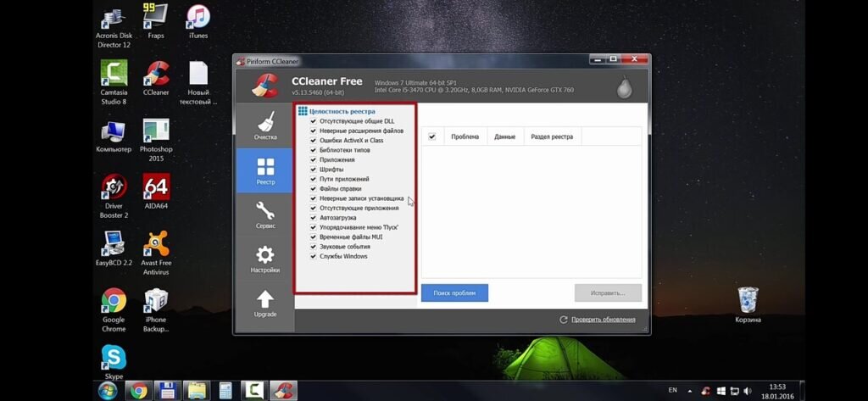Open the file explorer taskbar icon
868x401 pixels.
click(196, 391)
